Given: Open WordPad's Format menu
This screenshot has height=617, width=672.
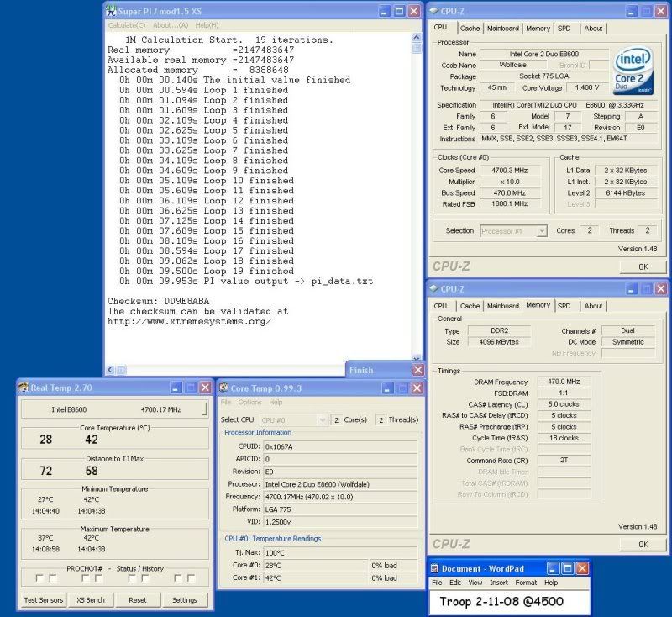Looking at the screenshot, I should pyautogui.click(x=526, y=583).
